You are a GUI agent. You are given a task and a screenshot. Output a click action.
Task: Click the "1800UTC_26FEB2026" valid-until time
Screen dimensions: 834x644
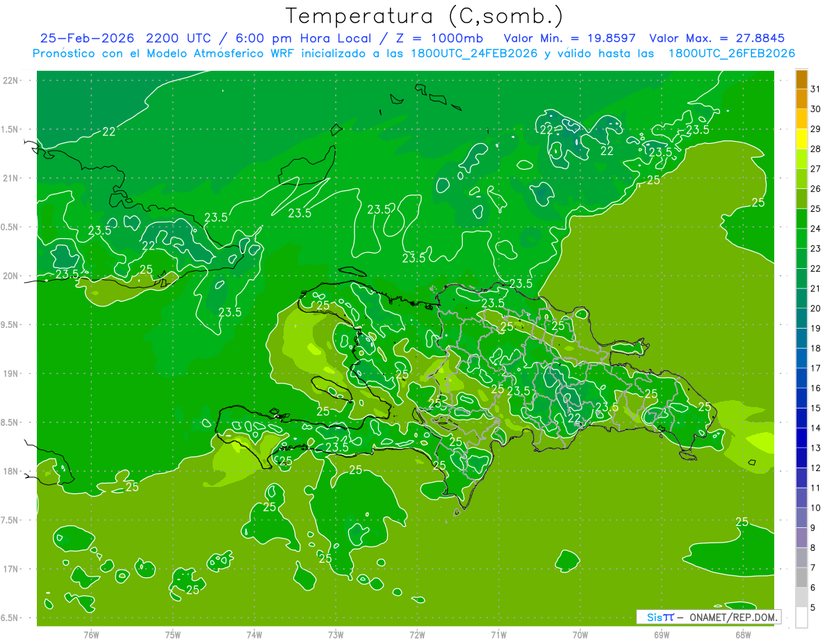[732, 53]
